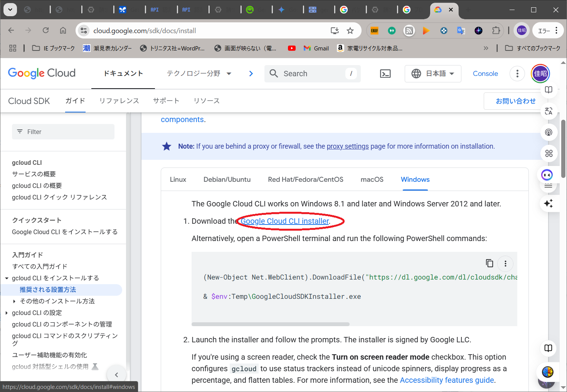Viewport: 567px width, 392px height.
Task: Click the home icon in browser toolbar
Action: point(63,31)
